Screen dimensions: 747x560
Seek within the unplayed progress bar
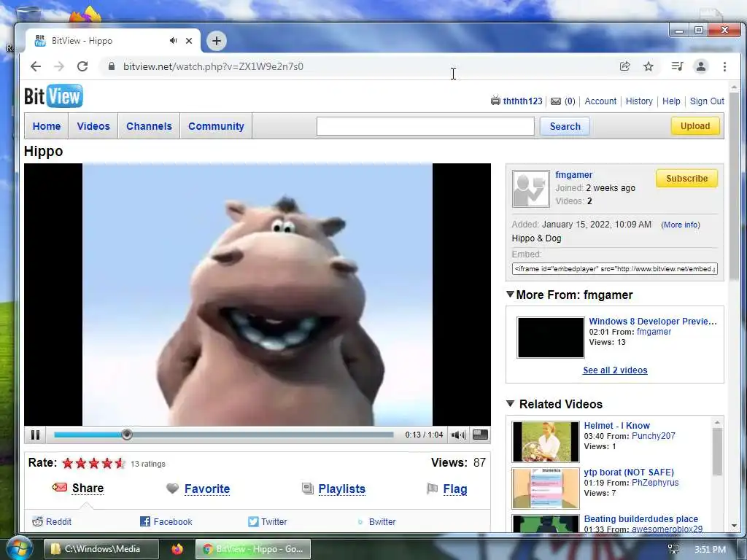262,435
